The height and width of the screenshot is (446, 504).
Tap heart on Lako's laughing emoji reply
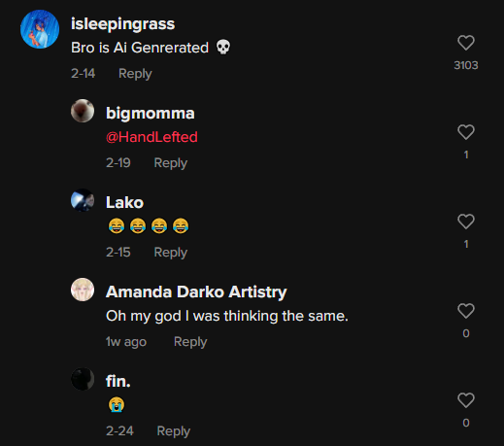(466, 222)
